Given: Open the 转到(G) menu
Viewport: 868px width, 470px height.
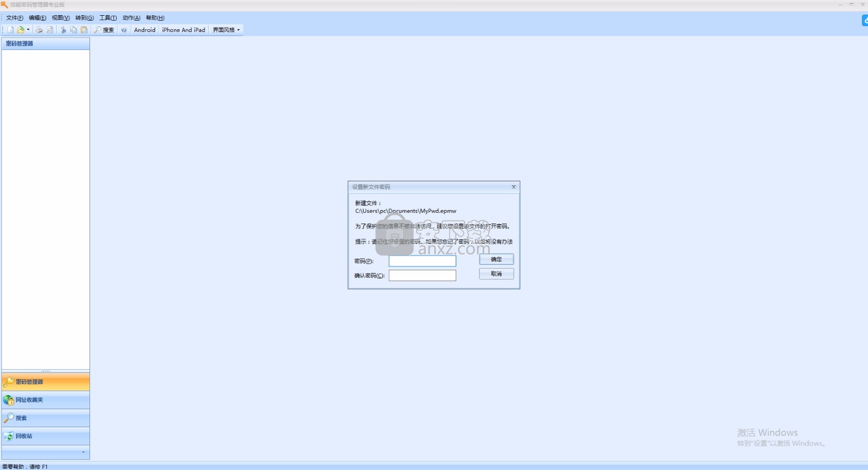Looking at the screenshot, I should 85,18.
